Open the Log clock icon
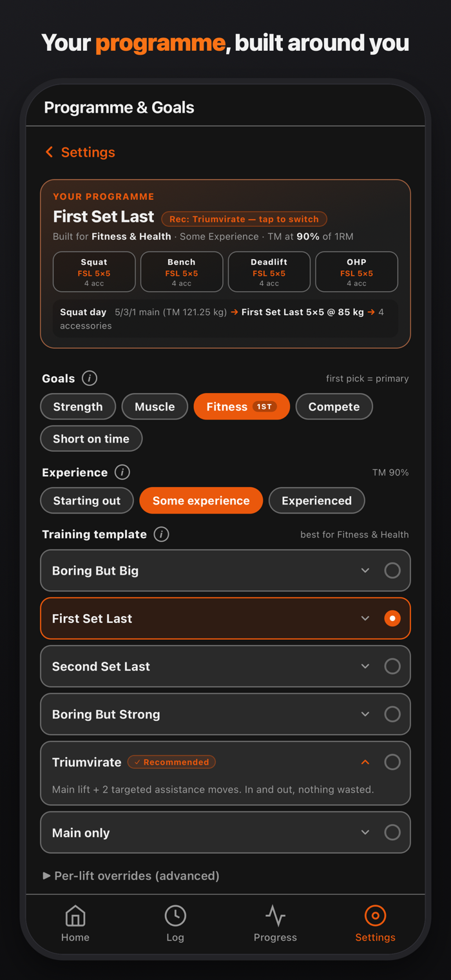 (175, 916)
